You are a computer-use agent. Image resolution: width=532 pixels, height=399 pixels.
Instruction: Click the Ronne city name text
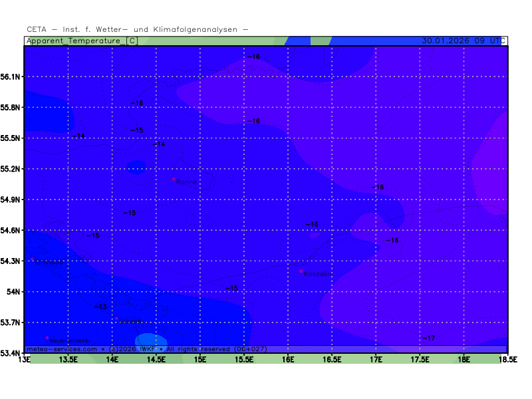click(x=187, y=182)
